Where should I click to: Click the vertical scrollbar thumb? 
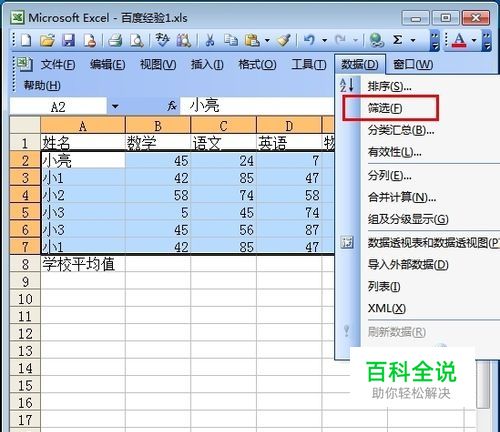tap(483, 384)
